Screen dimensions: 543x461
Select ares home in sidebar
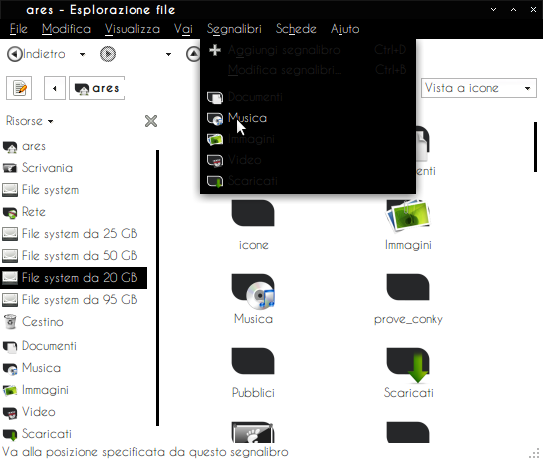[x=73, y=147]
